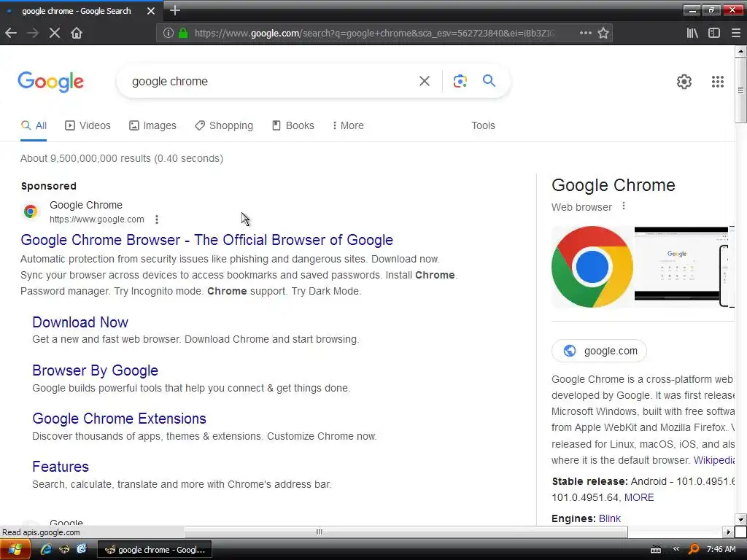Switch to Videos results
The width and height of the screenshot is (747, 560).
[88, 125]
